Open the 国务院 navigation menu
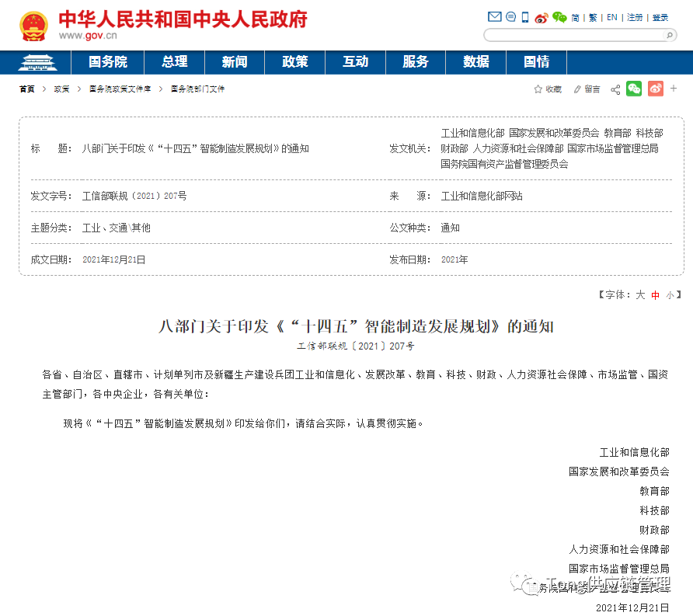The image size is (693, 616). point(108,62)
